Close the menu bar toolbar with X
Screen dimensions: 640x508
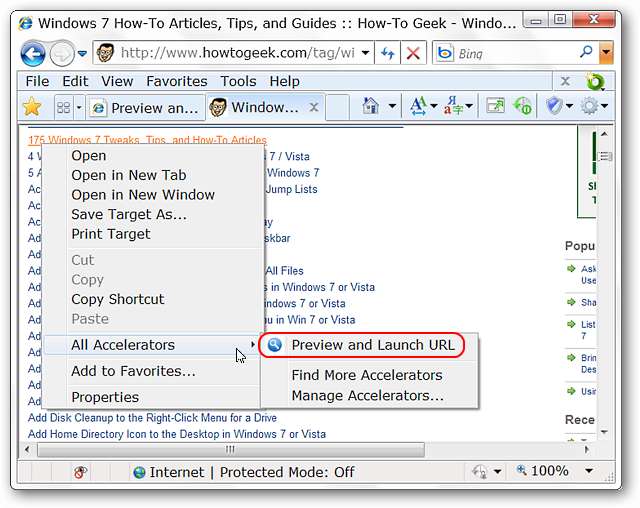pos(565,81)
